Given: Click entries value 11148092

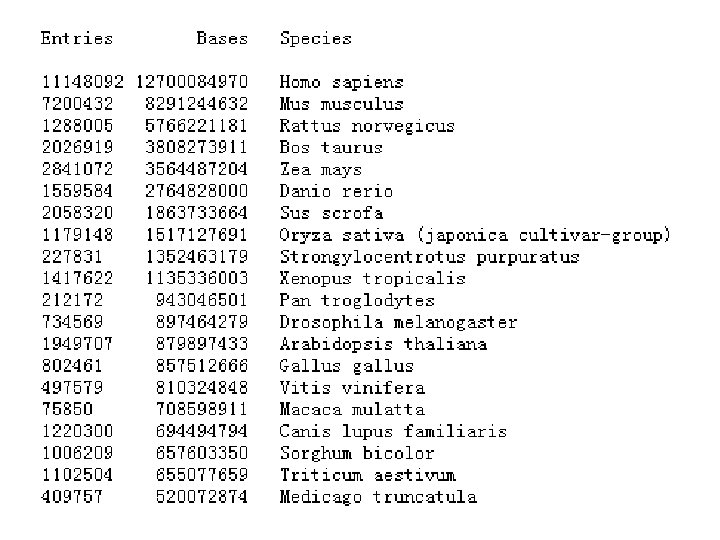Looking at the screenshot, I should coord(82,82).
